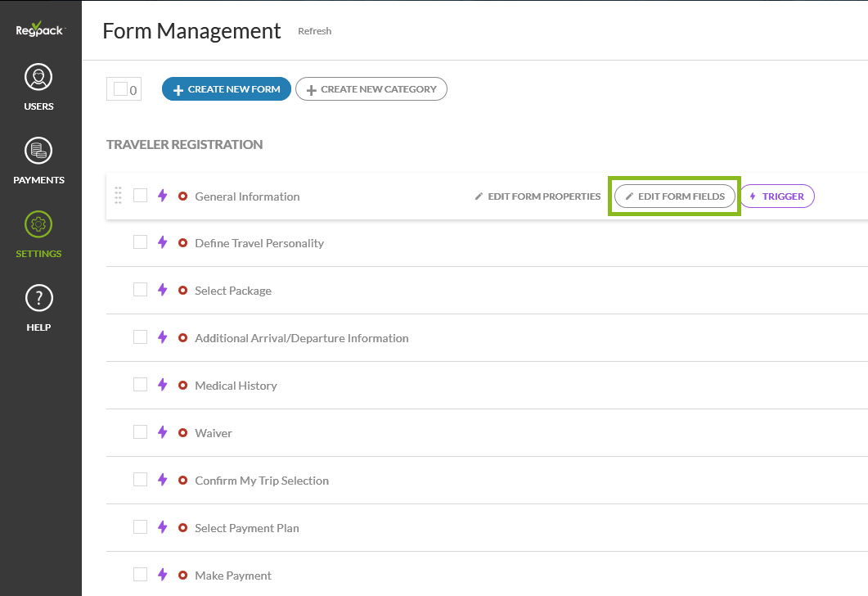Click red status dot beside Make Payment

(183, 576)
